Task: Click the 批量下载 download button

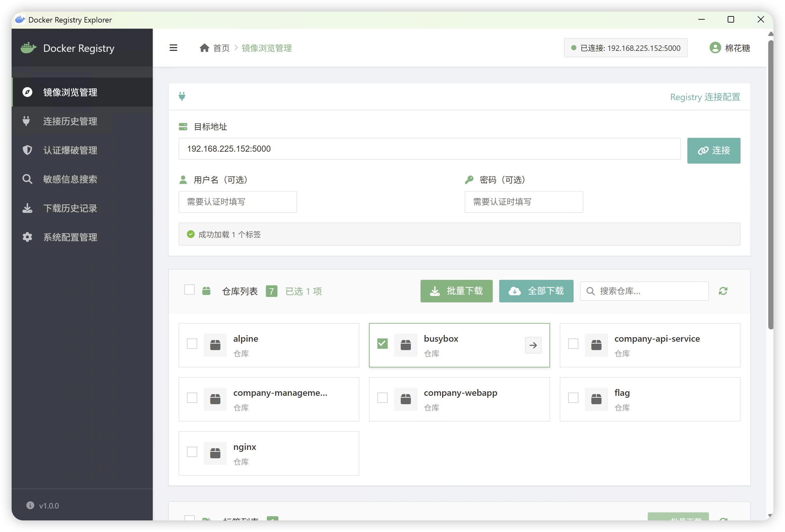Action: pyautogui.click(x=456, y=291)
